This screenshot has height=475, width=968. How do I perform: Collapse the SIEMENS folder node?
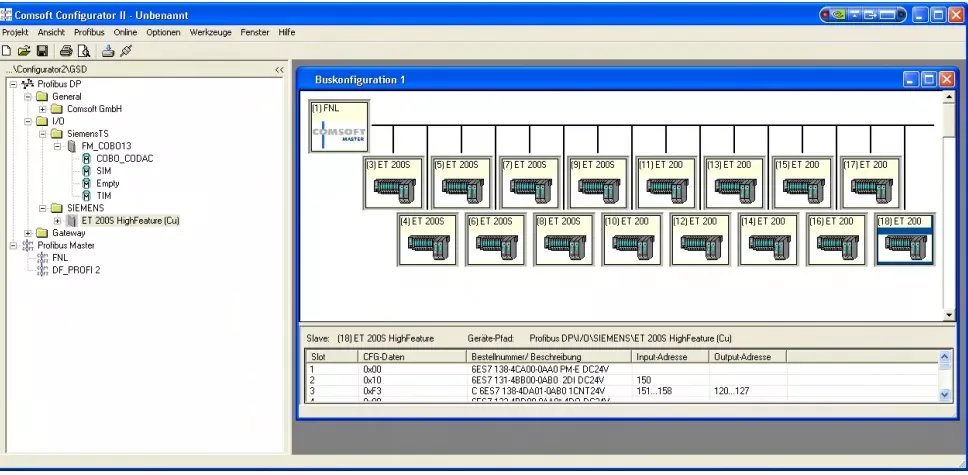point(43,208)
